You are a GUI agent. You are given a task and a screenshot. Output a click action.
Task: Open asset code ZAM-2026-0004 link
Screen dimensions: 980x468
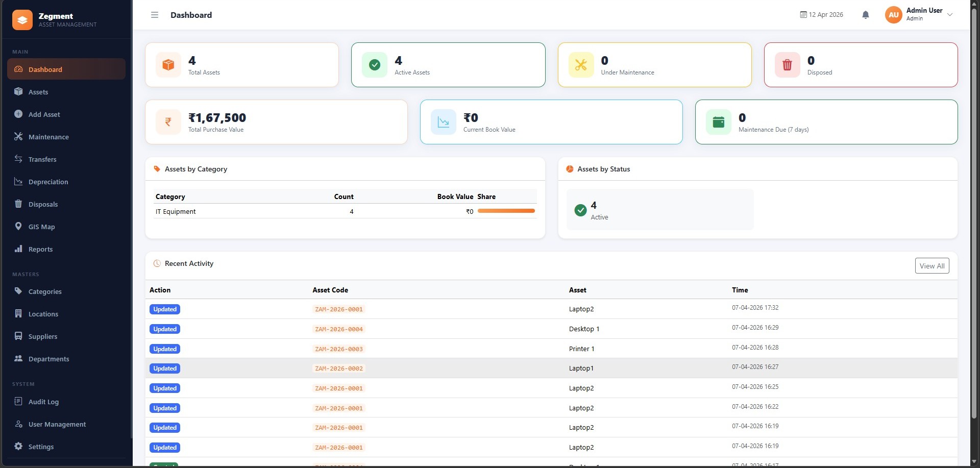pyautogui.click(x=339, y=329)
